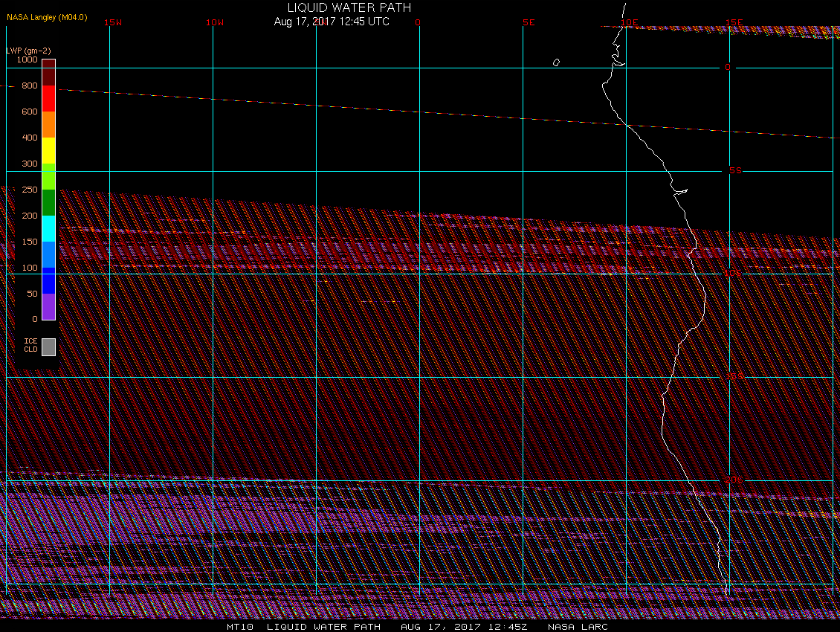Pick the cyan 150–200 legend swatch

pos(49,228)
